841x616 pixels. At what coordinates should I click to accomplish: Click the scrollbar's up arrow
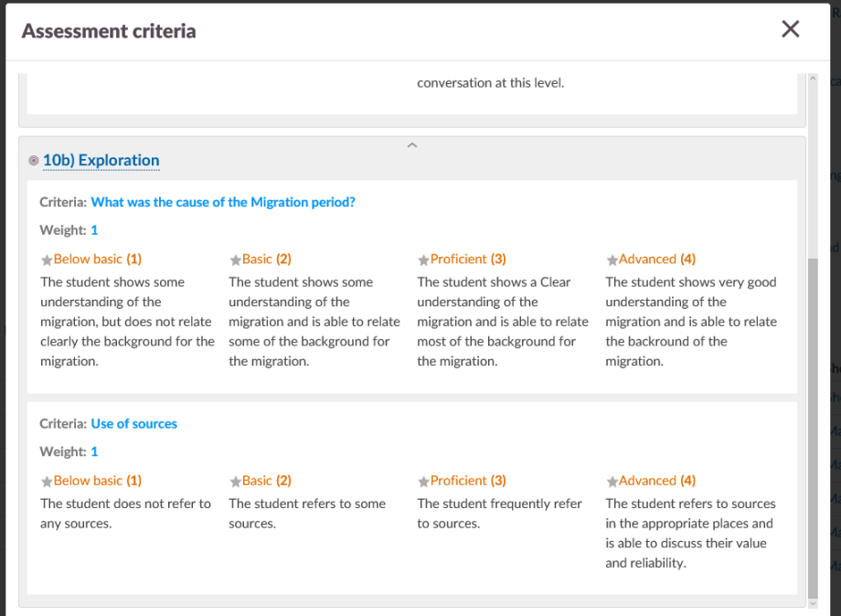pyautogui.click(x=813, y=79)
